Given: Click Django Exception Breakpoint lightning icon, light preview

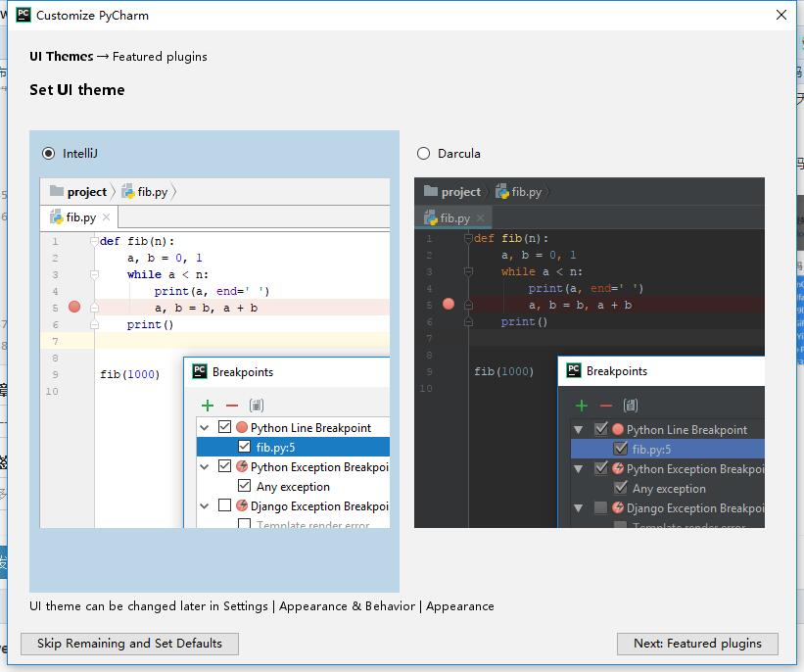Looking at the screenshot, I should 242,505.
